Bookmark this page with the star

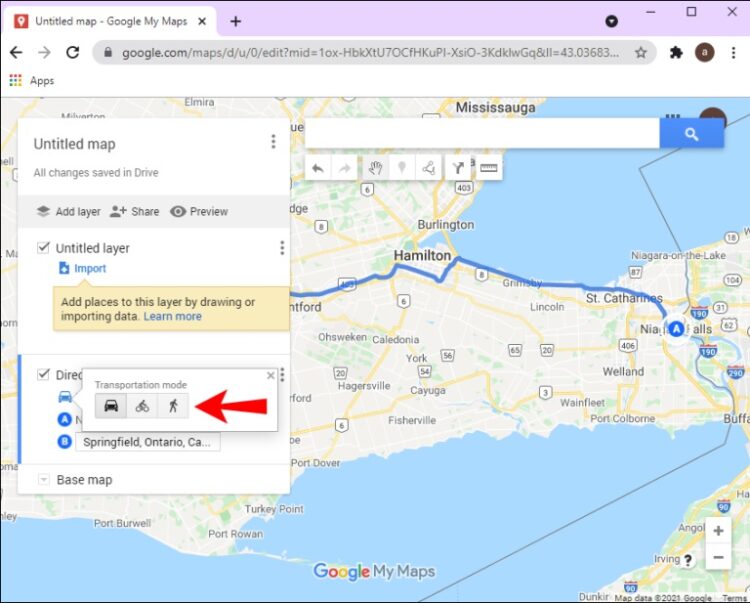(641, 52)
